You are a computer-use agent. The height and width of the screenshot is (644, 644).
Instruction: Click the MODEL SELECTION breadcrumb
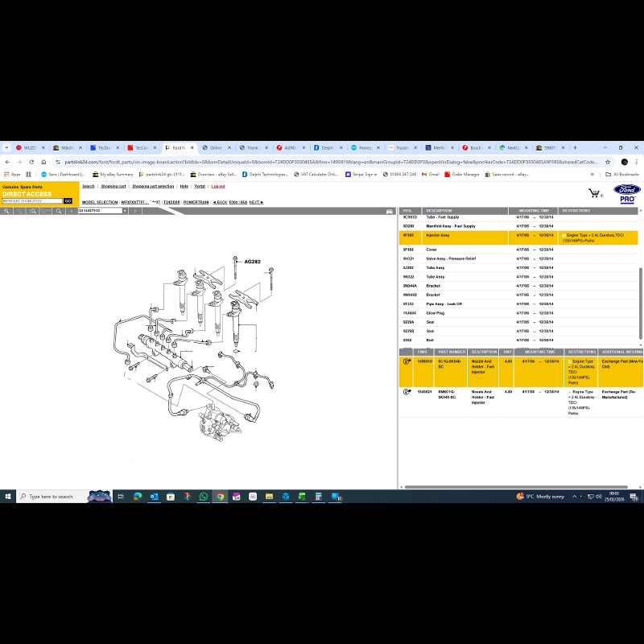(100, 203)
